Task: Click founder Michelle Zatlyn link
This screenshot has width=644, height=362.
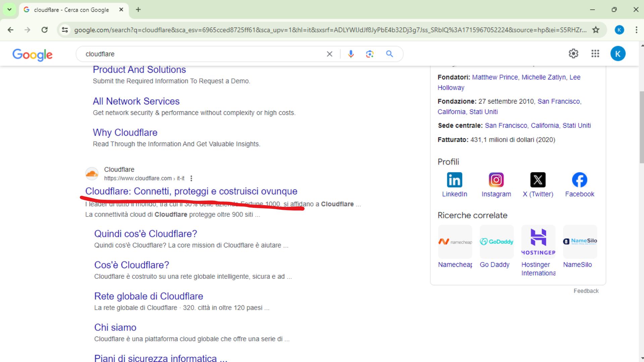Action: click(543, 77)
